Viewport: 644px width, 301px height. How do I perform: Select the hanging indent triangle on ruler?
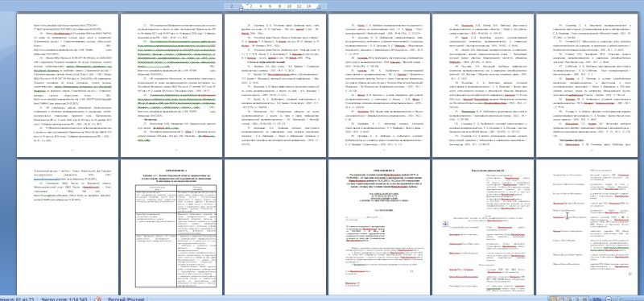tap(241, 7)
